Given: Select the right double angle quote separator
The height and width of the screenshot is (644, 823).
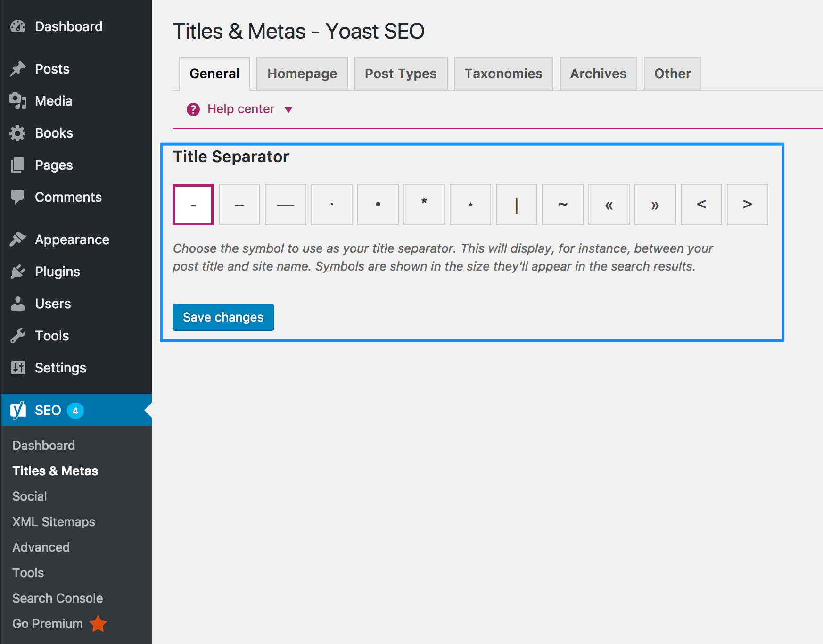Looking at the screenshot, I should 655,205.
